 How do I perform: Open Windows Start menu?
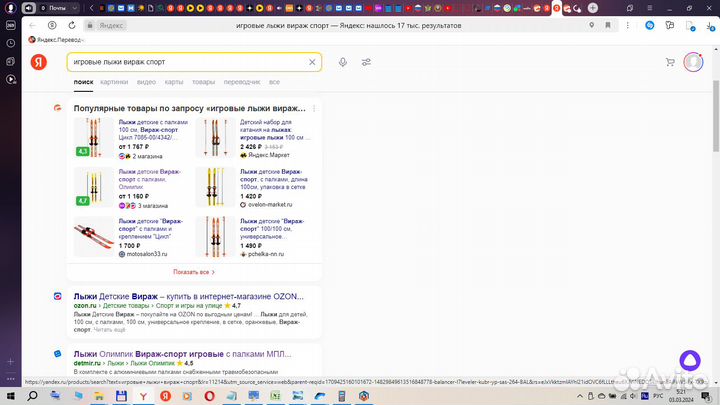click(x=11, y=396)
